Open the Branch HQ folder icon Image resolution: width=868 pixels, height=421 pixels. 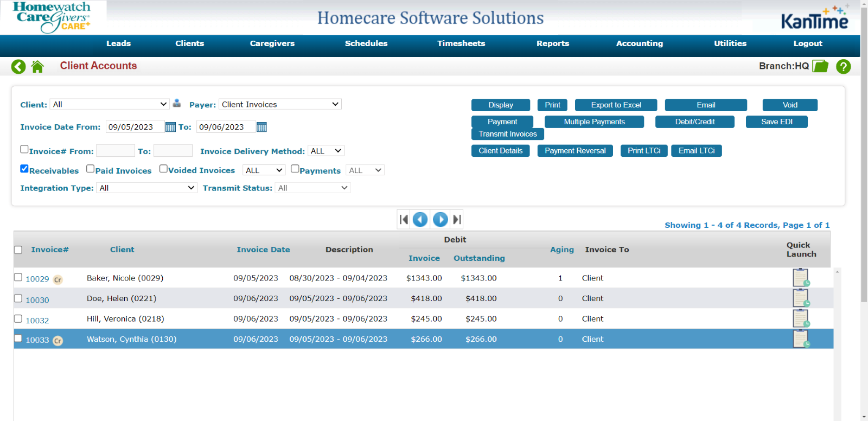(820, 66)
